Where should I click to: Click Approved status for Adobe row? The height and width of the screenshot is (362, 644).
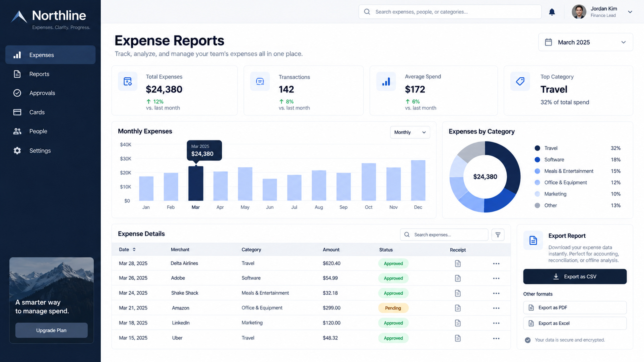(393, 278)
